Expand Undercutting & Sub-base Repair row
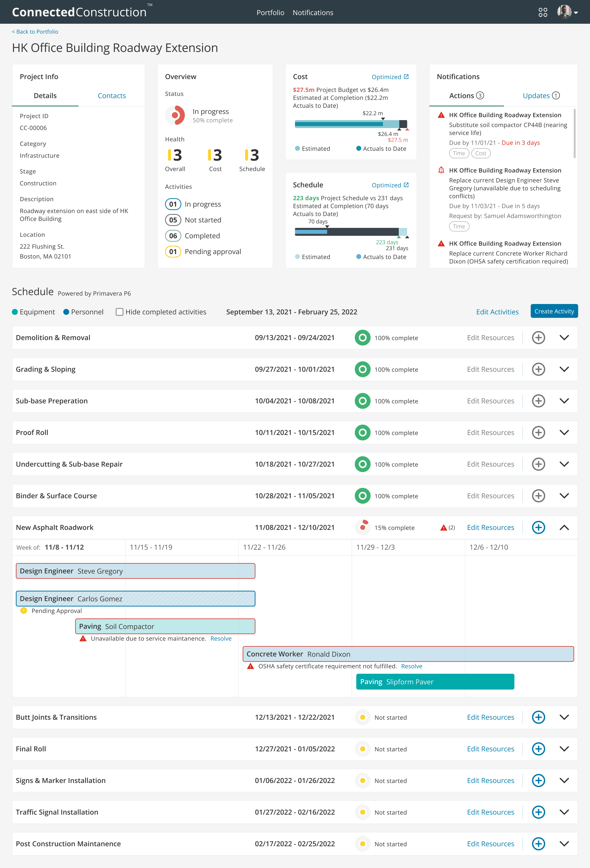This screenshot has width=590, height=868. 564,464
